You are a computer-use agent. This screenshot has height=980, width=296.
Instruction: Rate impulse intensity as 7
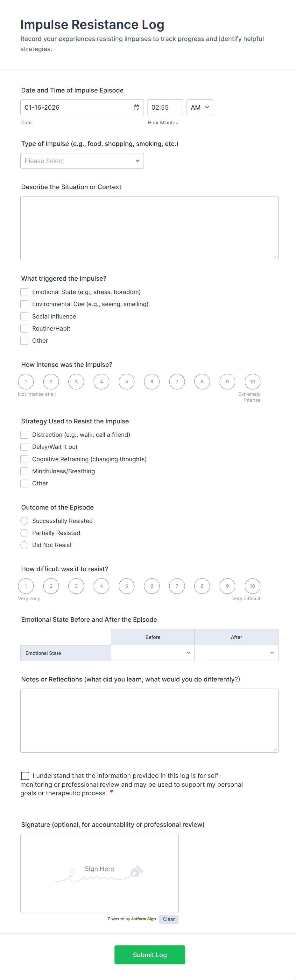(177, 381)
